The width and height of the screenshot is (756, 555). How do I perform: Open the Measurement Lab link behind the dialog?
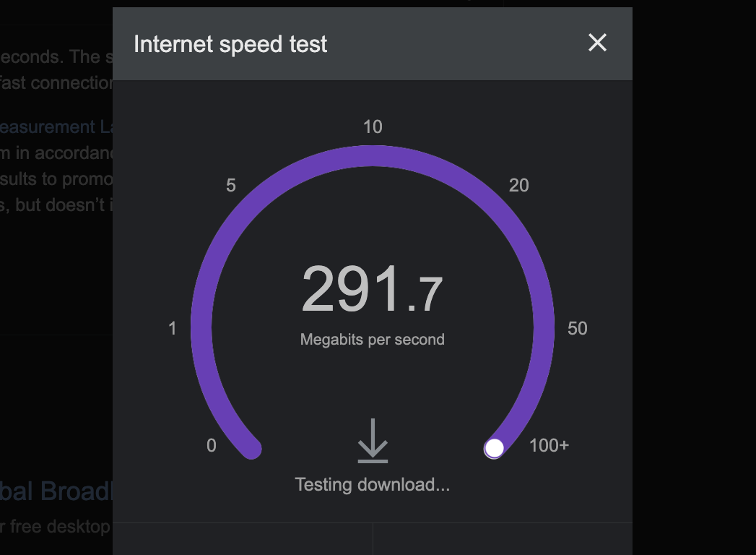click(54, 126)
